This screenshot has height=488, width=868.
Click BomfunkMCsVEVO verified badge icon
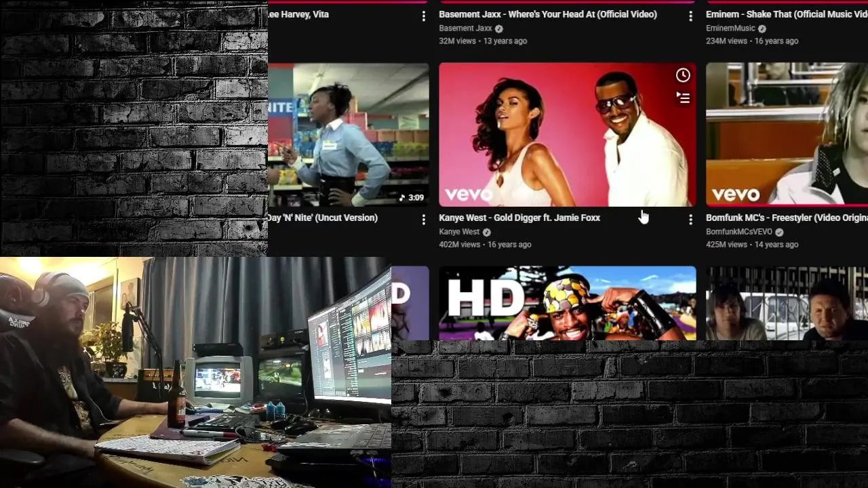779,232
